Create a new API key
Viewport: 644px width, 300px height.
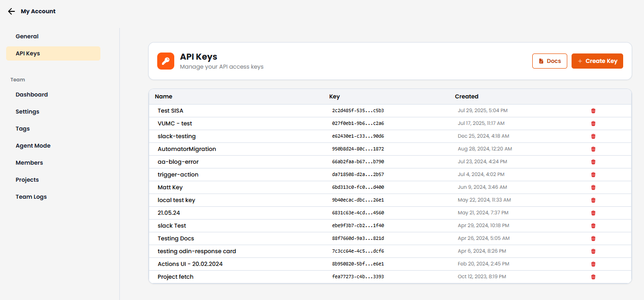pos(597,61)
